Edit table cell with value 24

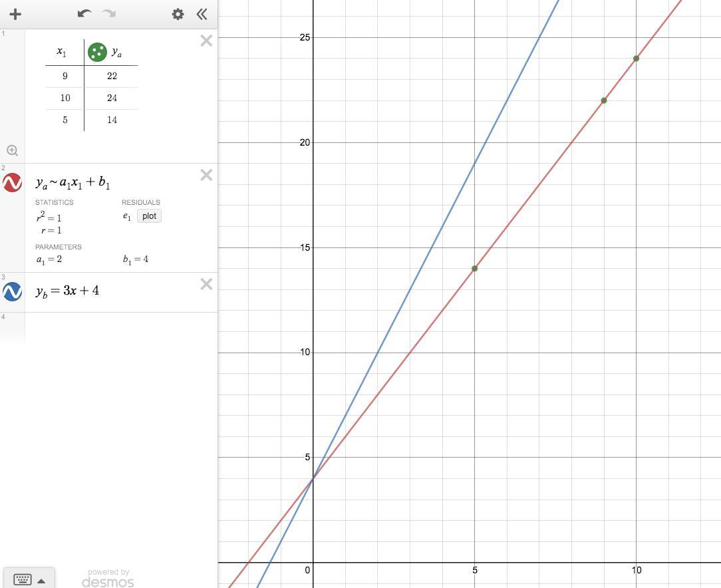coord(112,98)
